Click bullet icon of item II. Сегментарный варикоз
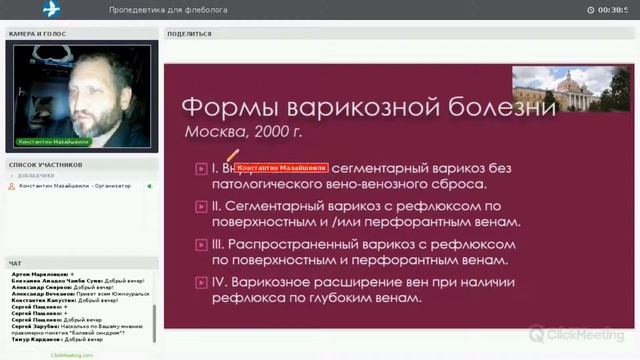This screenshot has width=640, height=360. [201, 207]
